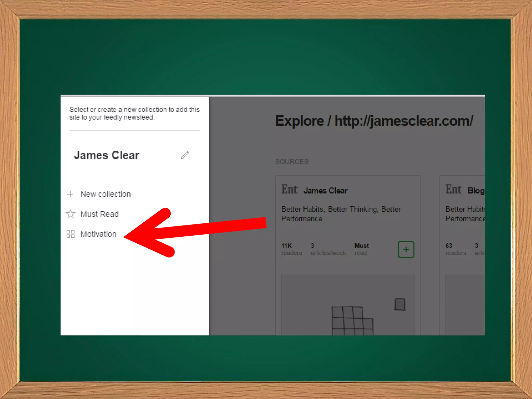
Task: Click the star icon beside Must Read
Action: 70,214
